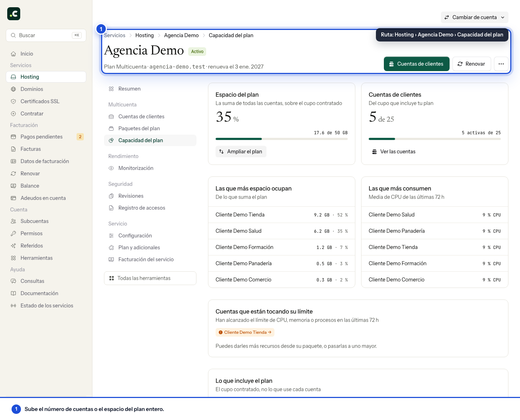
Task: Click the Agencia Demo breadcrumb link
Action: pos(181,35)
